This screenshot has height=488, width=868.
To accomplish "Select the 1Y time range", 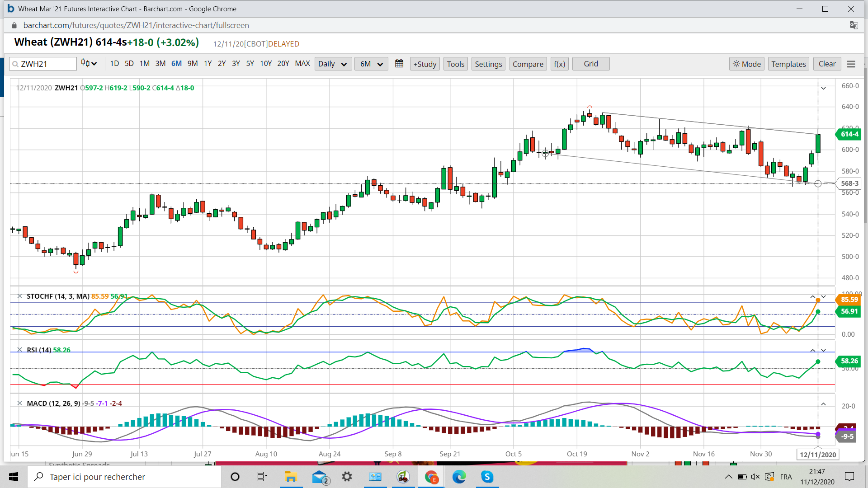I will click(208, 64).
